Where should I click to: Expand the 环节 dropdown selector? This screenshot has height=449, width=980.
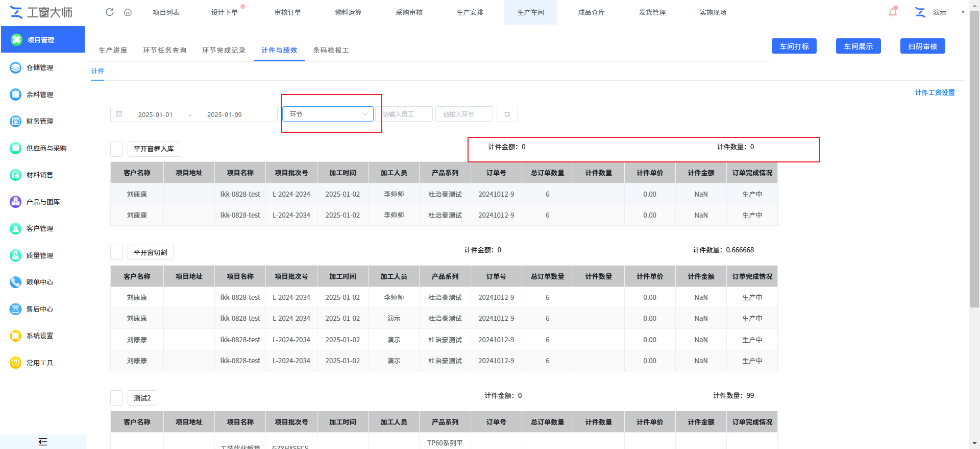pos(328,114)
